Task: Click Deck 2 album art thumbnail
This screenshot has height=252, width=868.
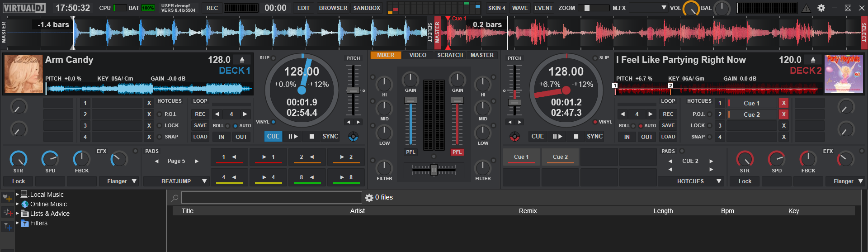Action: (844, 74)
